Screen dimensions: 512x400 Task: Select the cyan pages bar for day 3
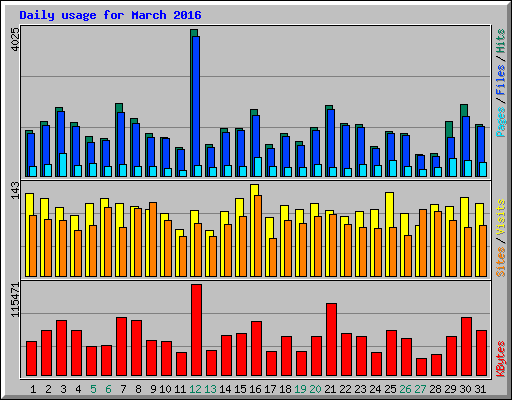click(63, 165)
